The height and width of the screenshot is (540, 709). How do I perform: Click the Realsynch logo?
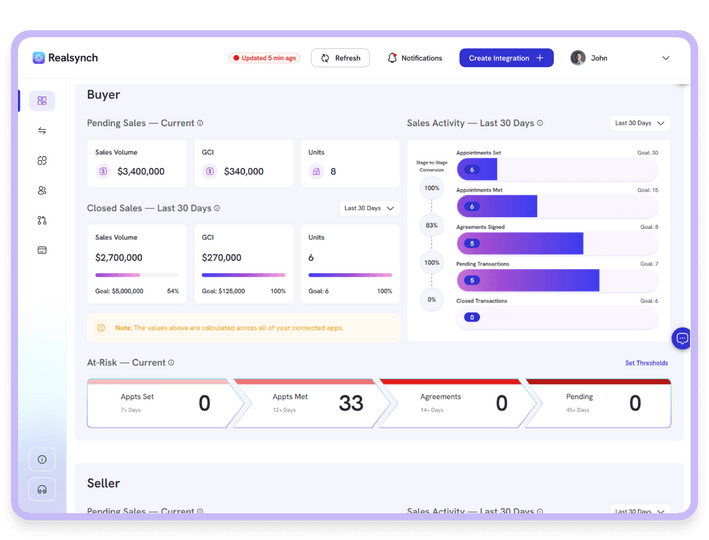pyautogui.click(x=65, y=58)
